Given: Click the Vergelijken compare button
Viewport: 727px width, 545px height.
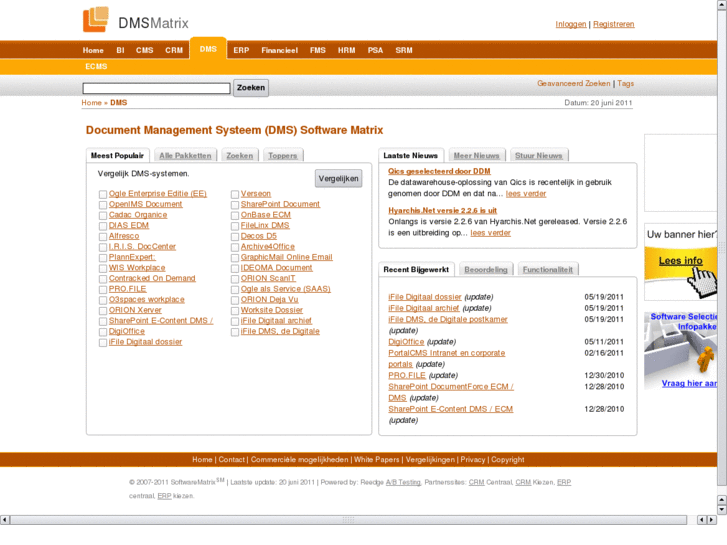Looking at the screenshot, I should (338, 179).
